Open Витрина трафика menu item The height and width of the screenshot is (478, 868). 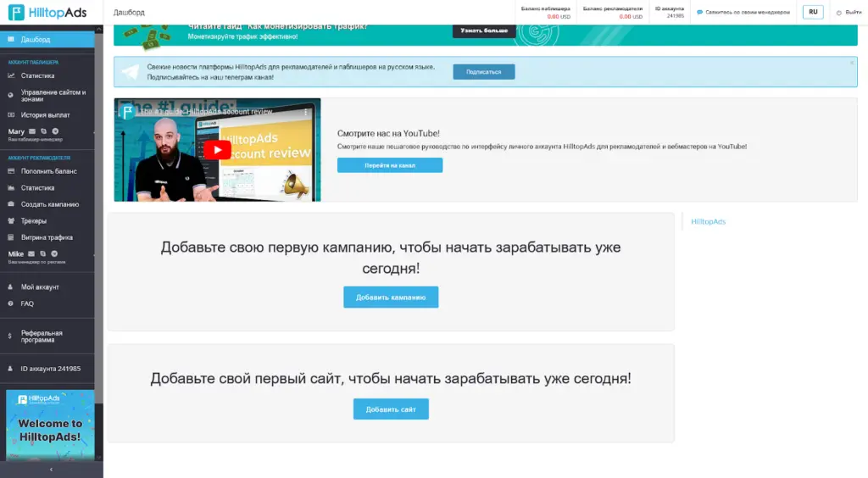(x=47, y=237)
